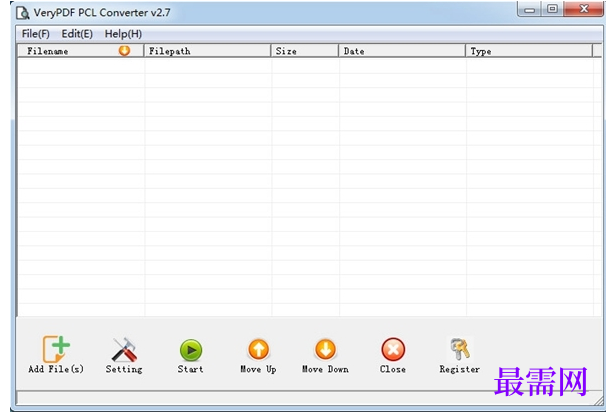Click the VeryPDF app icon in title bar

tap(23, 13)
